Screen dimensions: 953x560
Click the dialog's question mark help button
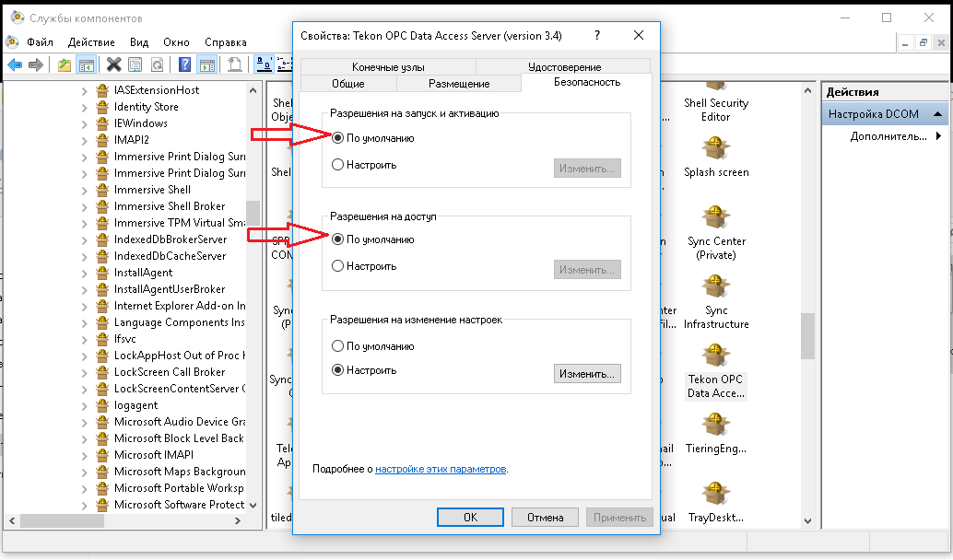(598, 35)
